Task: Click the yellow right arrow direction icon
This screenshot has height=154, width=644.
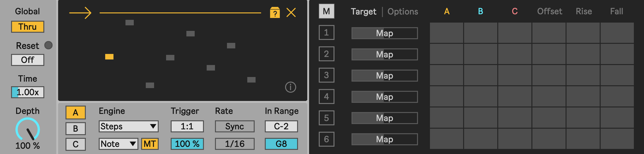Action: click(80, 13)
